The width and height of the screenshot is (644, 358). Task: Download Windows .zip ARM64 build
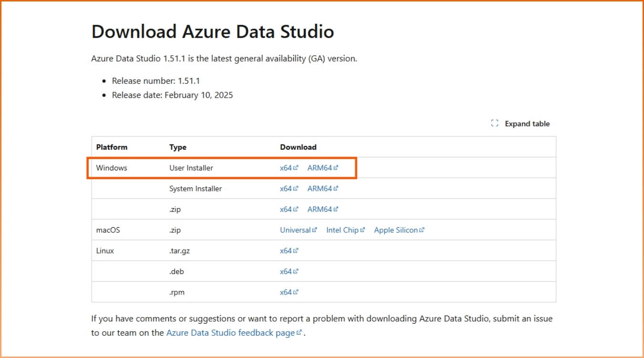coord(323,209)
